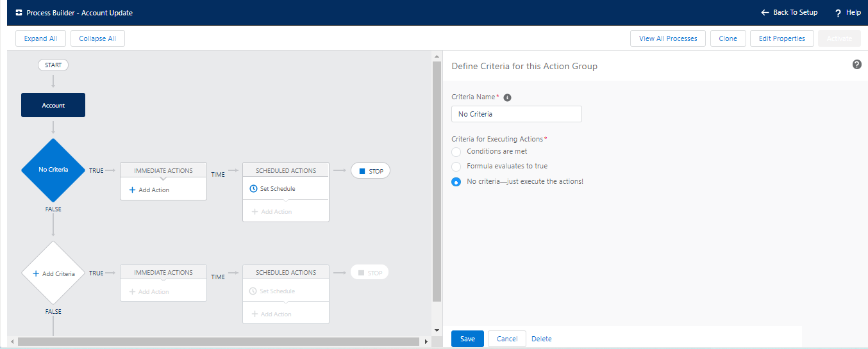The image size is (868, 349).
Task: Click the Back To Setup arrow icon
Action: tap(765, 13)
